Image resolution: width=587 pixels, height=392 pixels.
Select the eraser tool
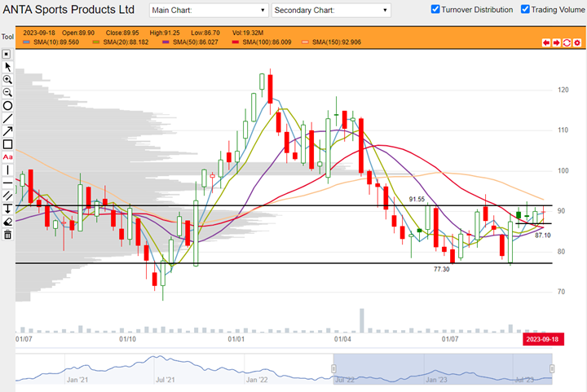tap(7, 222)
